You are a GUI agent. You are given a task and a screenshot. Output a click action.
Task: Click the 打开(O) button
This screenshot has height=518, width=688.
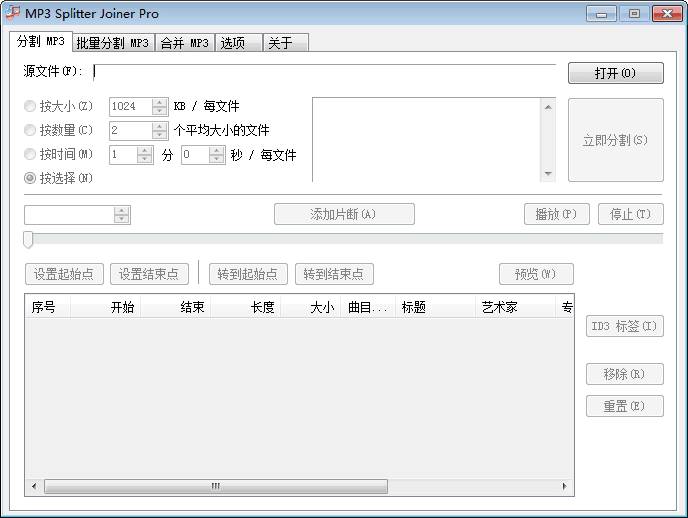point(616,73)
